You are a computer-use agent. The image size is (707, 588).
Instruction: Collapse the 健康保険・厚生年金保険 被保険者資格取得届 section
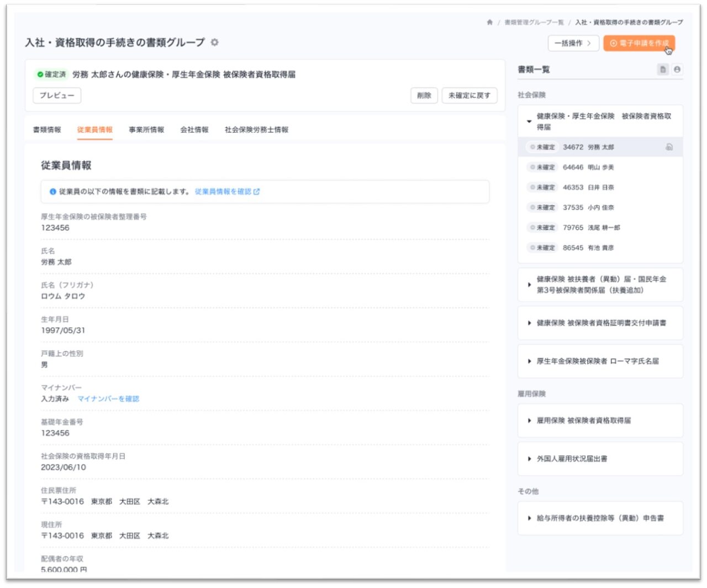[529, 121]
